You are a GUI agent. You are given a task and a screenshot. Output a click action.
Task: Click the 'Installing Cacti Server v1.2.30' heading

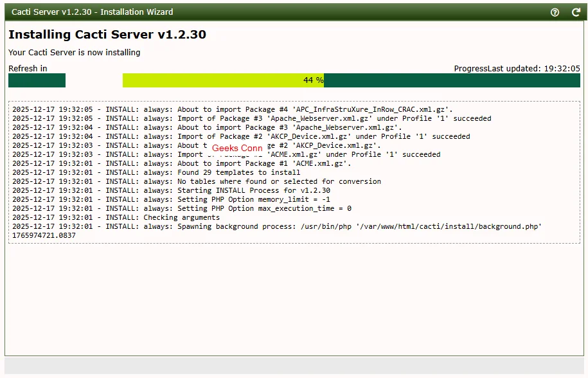pyautogui.click(x=106, y=34)
